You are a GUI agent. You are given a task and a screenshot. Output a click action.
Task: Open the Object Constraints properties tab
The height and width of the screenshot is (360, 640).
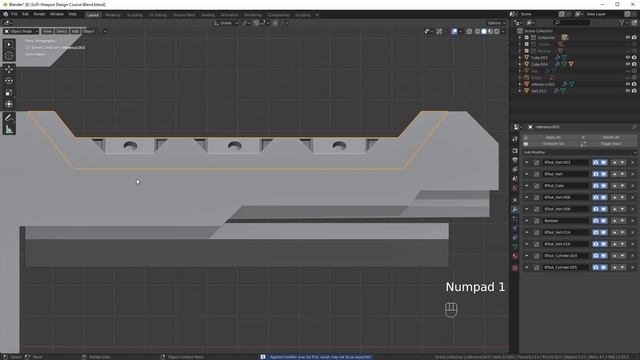click(x=515, y=238)
